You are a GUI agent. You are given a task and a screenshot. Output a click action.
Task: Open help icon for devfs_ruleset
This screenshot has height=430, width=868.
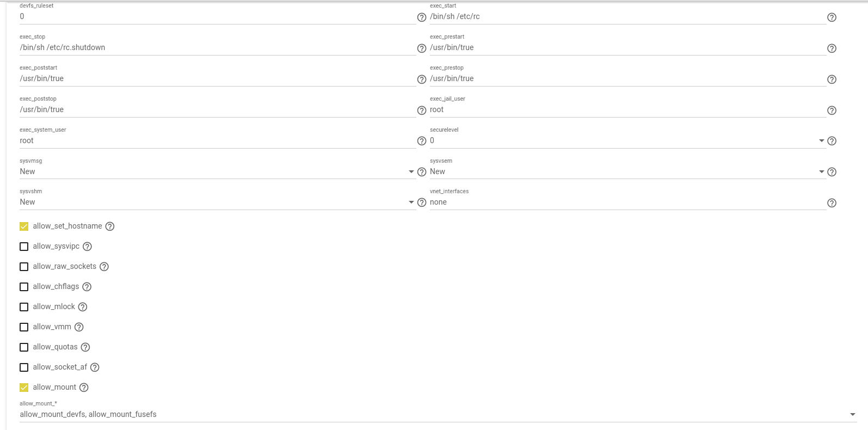pos(421,17)
